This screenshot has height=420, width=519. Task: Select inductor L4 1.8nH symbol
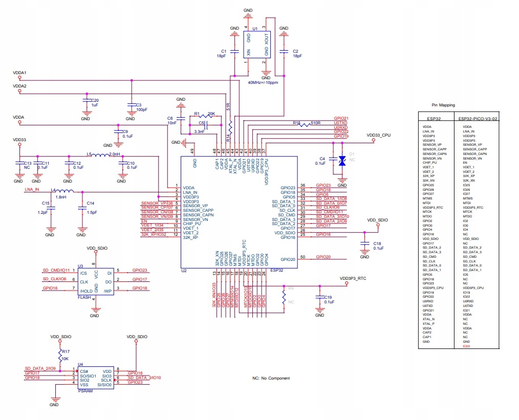coord(64,191)
